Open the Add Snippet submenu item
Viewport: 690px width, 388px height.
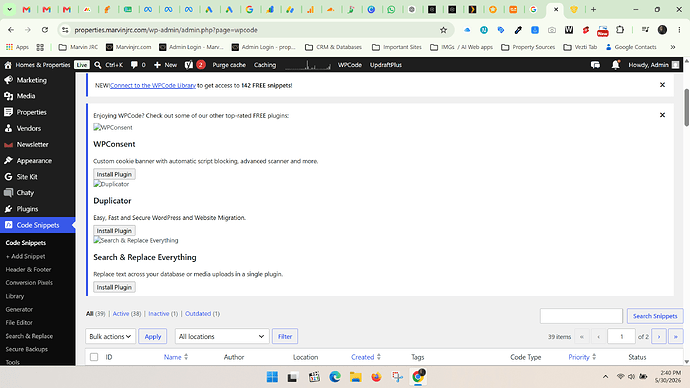tap(26, 256)
